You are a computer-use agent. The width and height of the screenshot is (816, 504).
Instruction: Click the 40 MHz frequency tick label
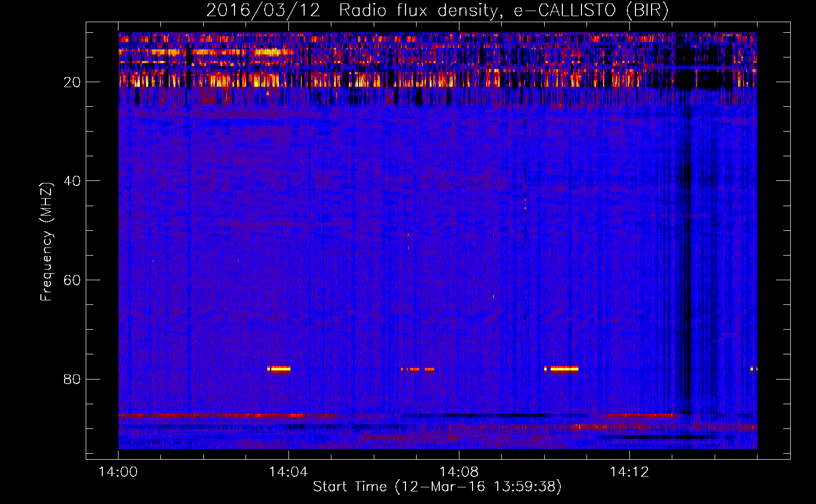[73, 181]
